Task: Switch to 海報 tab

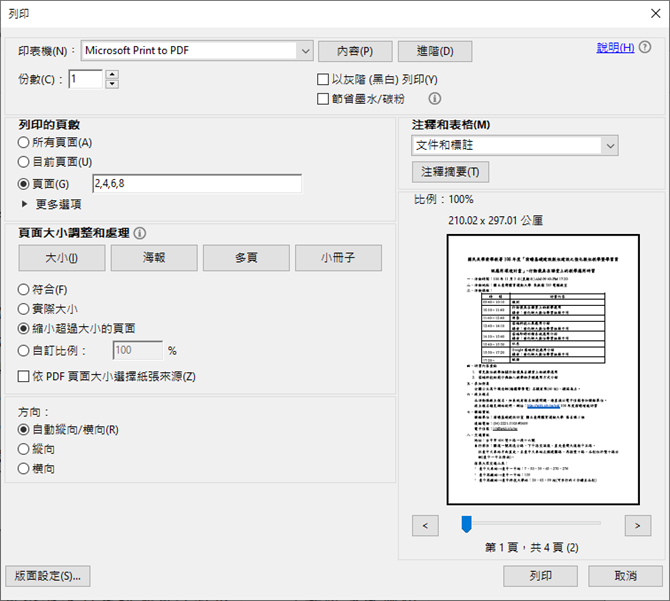Action: 154,258
